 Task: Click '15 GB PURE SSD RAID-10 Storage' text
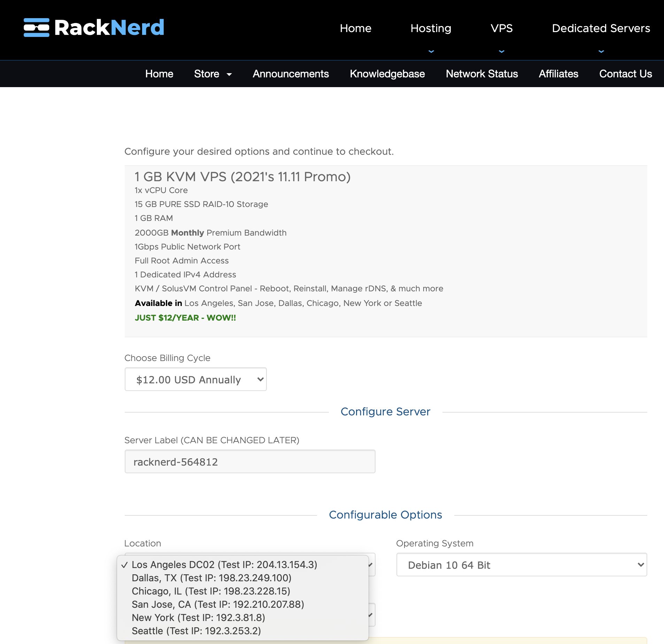coord(201,204)
